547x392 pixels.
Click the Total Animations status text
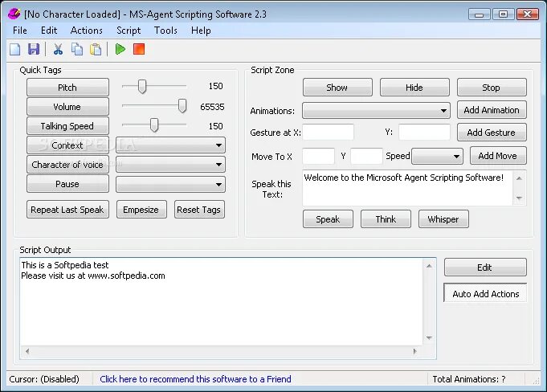coord(469,379)
